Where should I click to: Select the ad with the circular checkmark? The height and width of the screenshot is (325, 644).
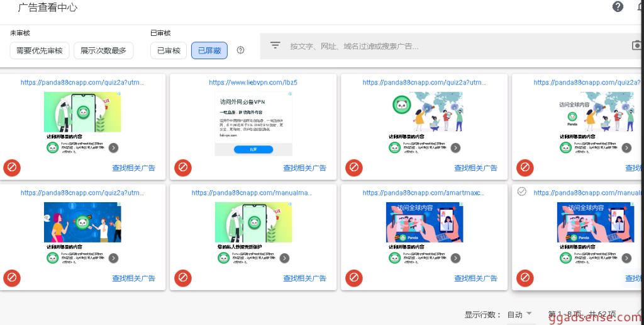click(521, 191)
